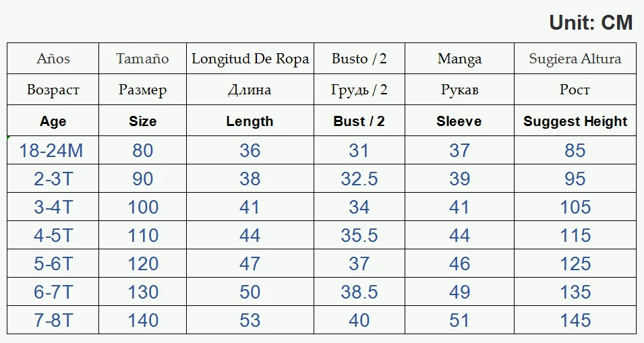Screen dimensions: 644x343
Task: Select the bust value 35.5 cell
Action: (359, 235)
